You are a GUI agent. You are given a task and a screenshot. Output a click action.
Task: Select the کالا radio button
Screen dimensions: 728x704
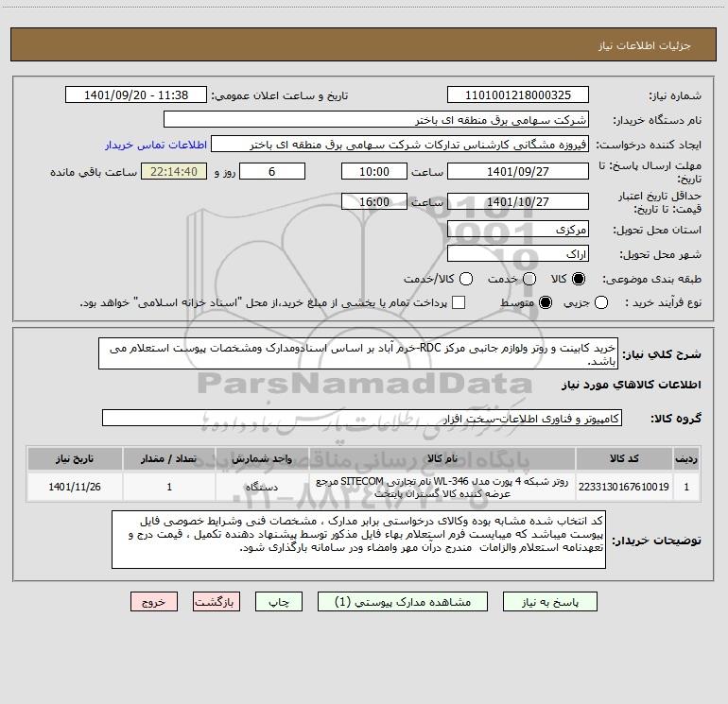tap(579, 279)
